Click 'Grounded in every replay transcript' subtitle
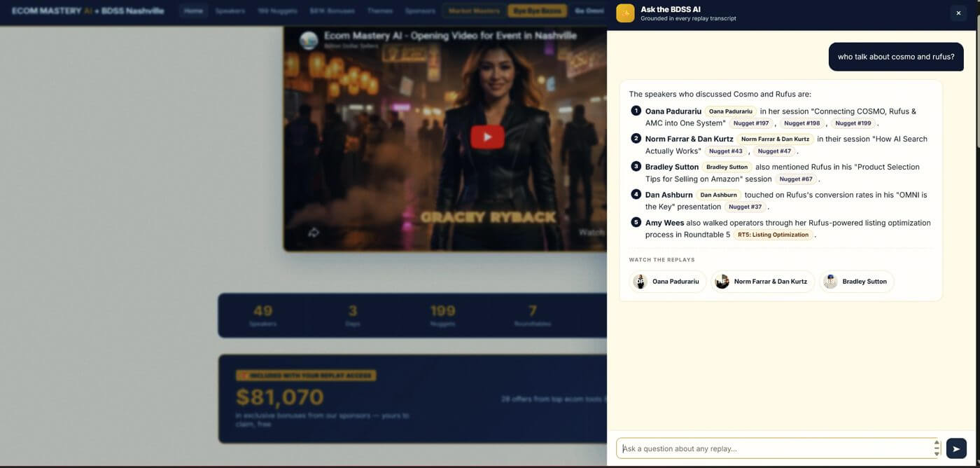The width and height of the screenshot is (980, 468). point(688,18)
